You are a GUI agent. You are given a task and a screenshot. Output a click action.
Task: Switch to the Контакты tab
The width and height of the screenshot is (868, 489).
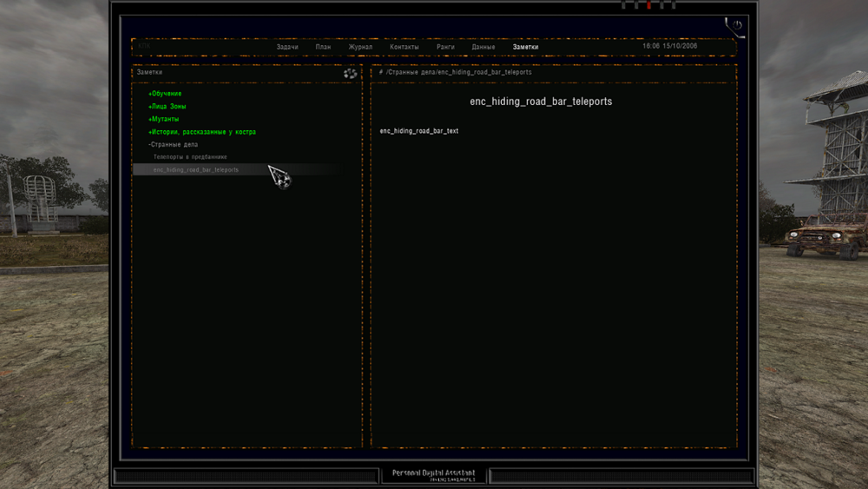404,47
